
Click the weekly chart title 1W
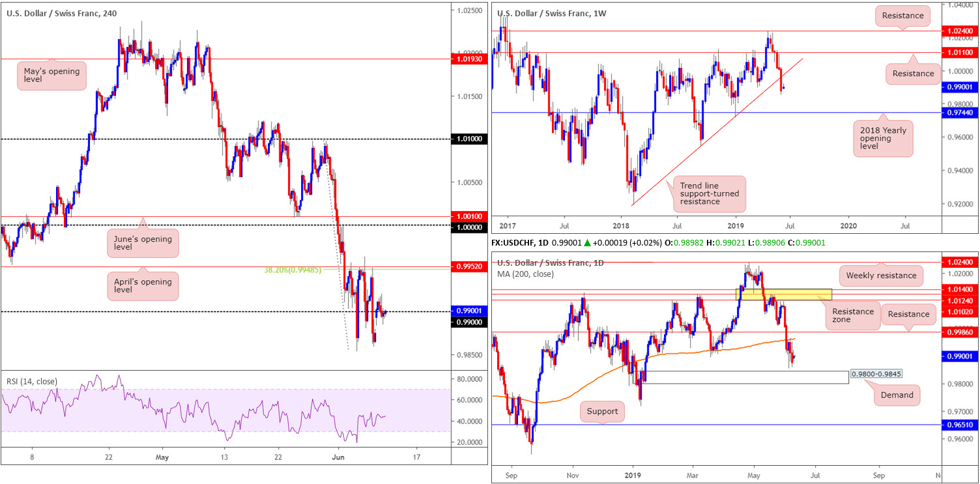click(552, 14)
